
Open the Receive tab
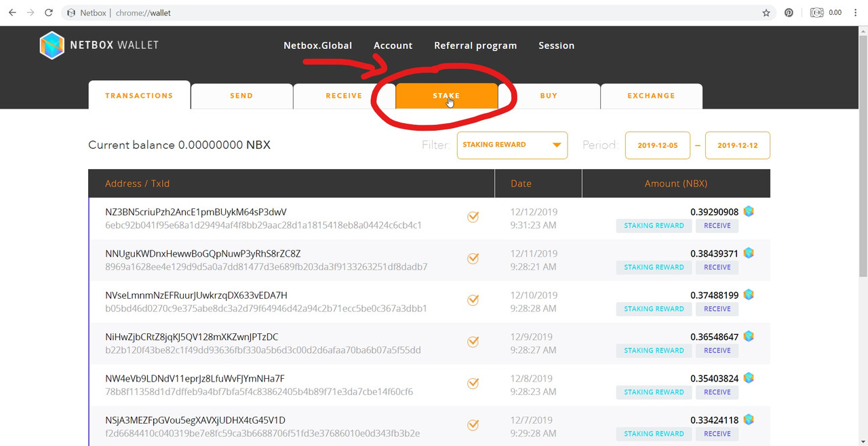pos(344,96)
